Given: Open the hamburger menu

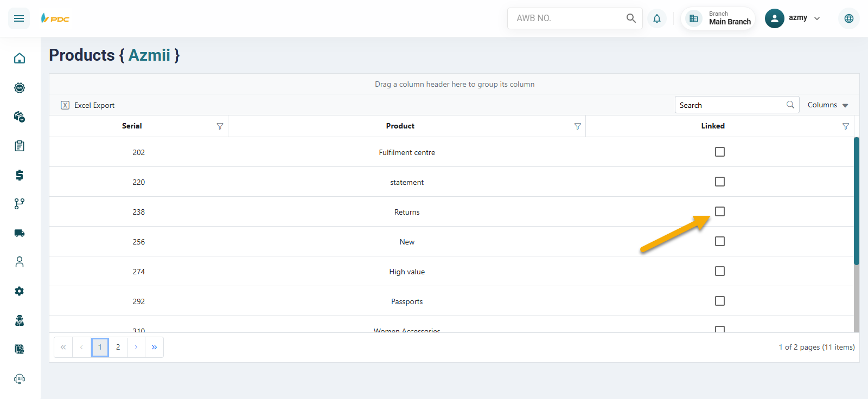Looking at the screenshot, I should tap(19, 18).
